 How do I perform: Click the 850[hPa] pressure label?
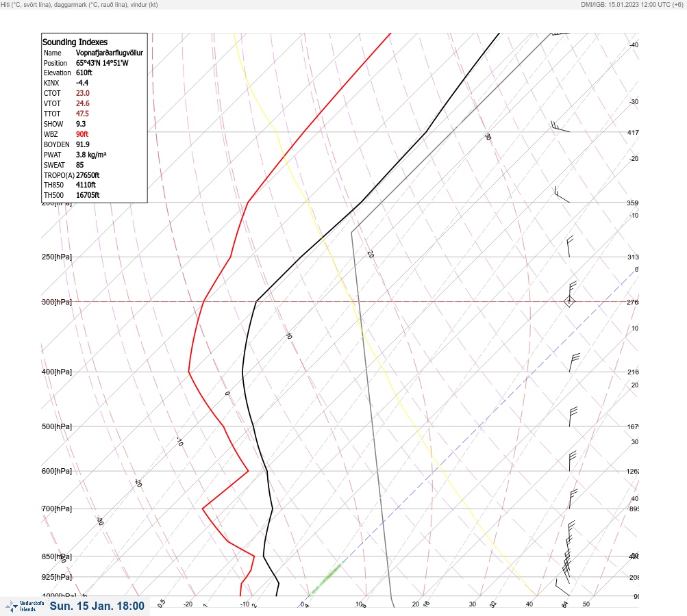pos(57,556)
